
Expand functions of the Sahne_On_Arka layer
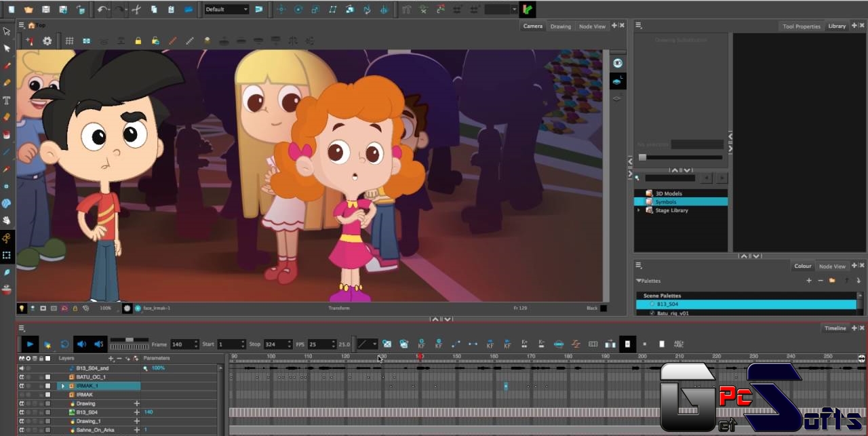pos(136,430)
